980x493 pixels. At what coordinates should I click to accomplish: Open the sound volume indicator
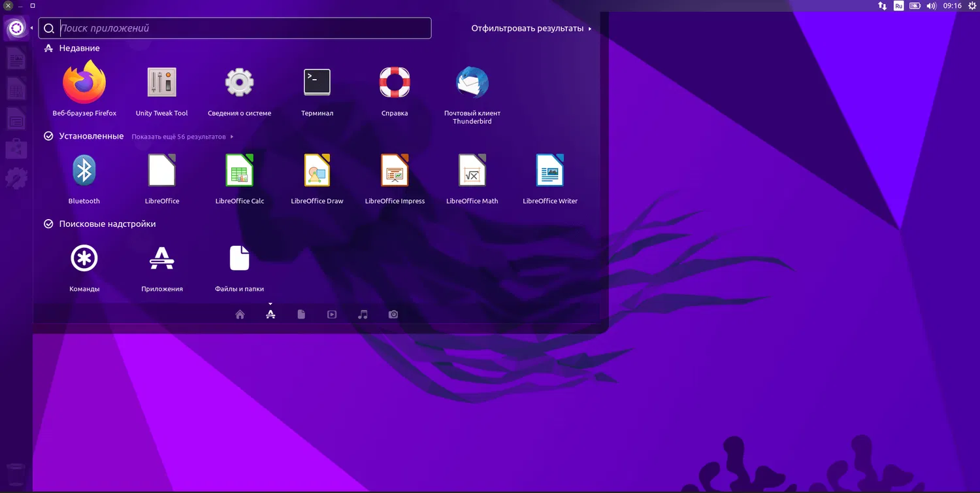point(932,6)
